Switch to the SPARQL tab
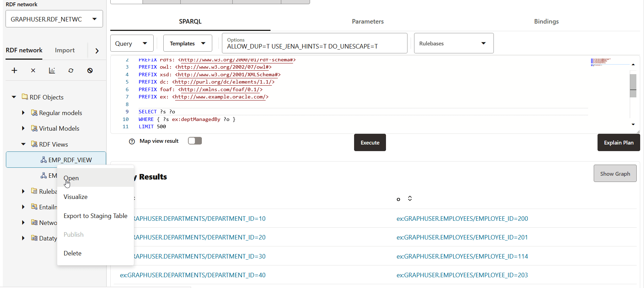The height and width of the screenshot is (288, 644). tap(190, 21)
